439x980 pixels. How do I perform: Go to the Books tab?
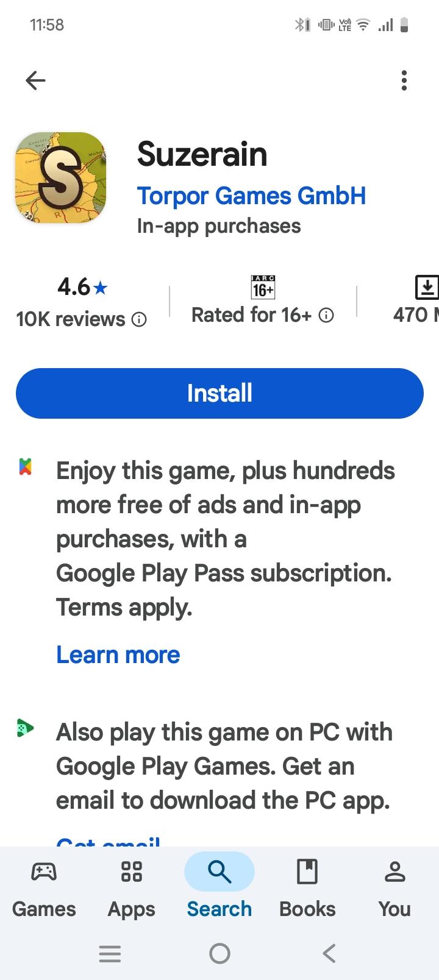[307, 884]
